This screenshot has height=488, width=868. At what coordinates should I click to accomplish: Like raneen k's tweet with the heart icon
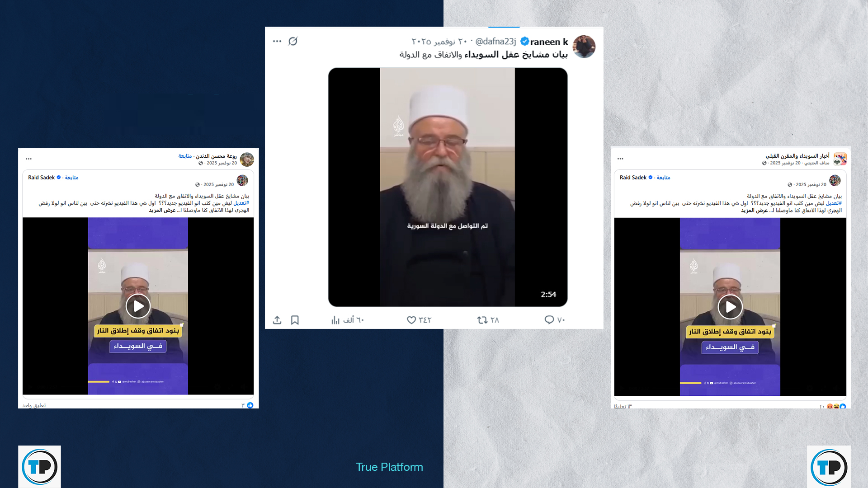(x=411, y=320)
